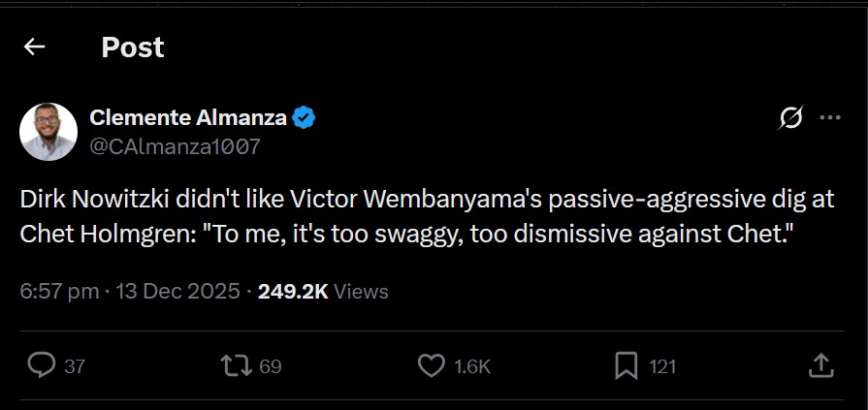Reply using the speech bubble icon
The height and width of the screenshot is (410, 868).
point(41,365)
